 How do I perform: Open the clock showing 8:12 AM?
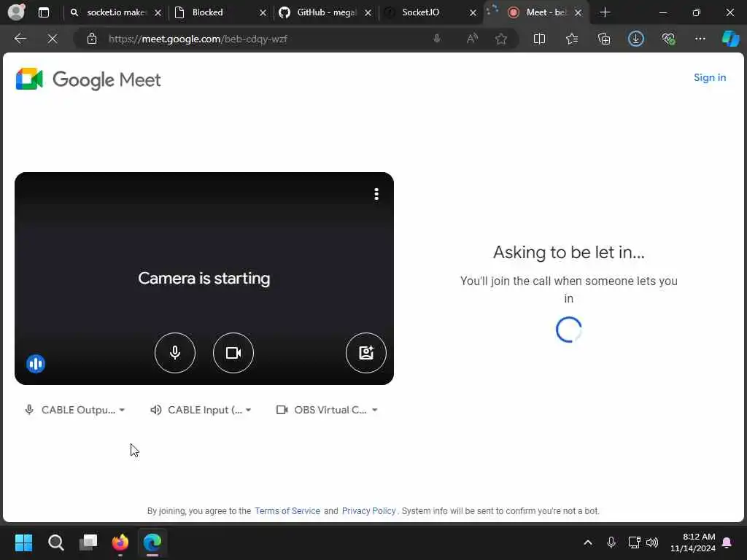(693, 542)
